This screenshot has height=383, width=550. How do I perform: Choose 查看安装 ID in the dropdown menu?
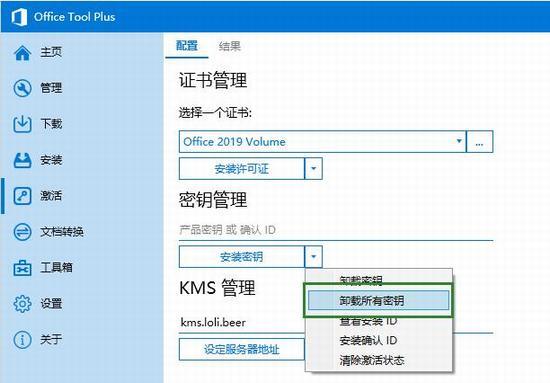click(x=379, y=321)
